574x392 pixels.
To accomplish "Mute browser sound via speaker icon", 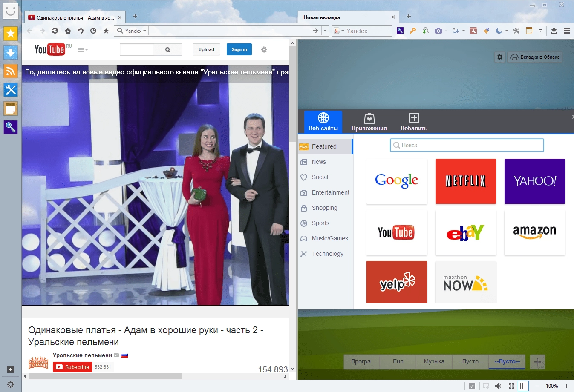I will [x=498, y=386].
